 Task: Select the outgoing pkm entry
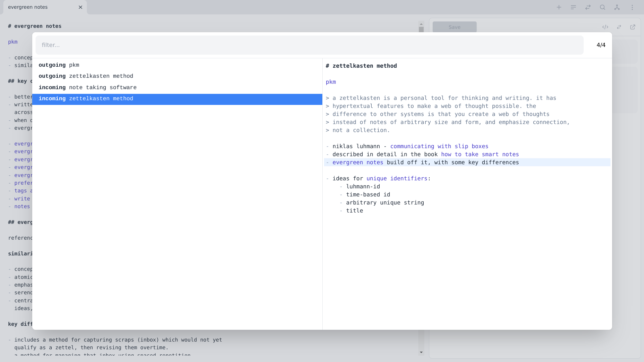[177, 65]
